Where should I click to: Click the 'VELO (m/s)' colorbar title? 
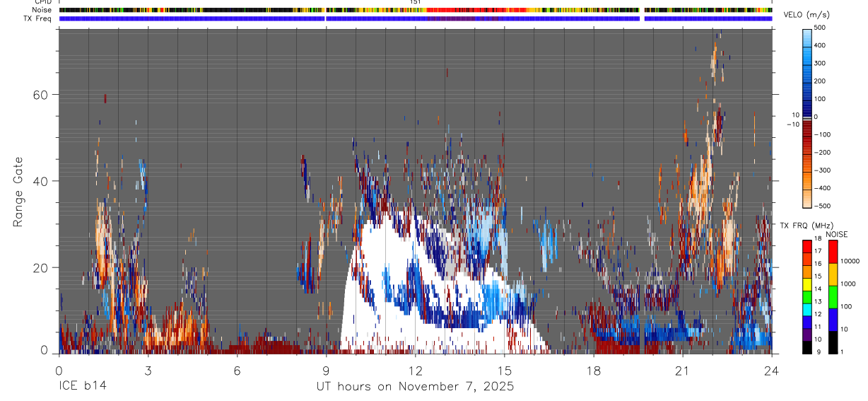pyautogui.click(x=807, y=16)
